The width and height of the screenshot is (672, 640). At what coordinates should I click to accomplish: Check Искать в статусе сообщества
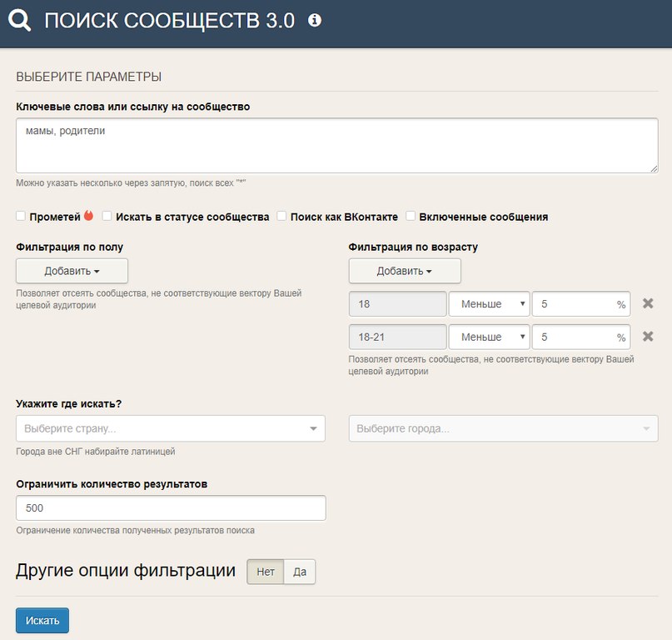click(x=107, y=216)
